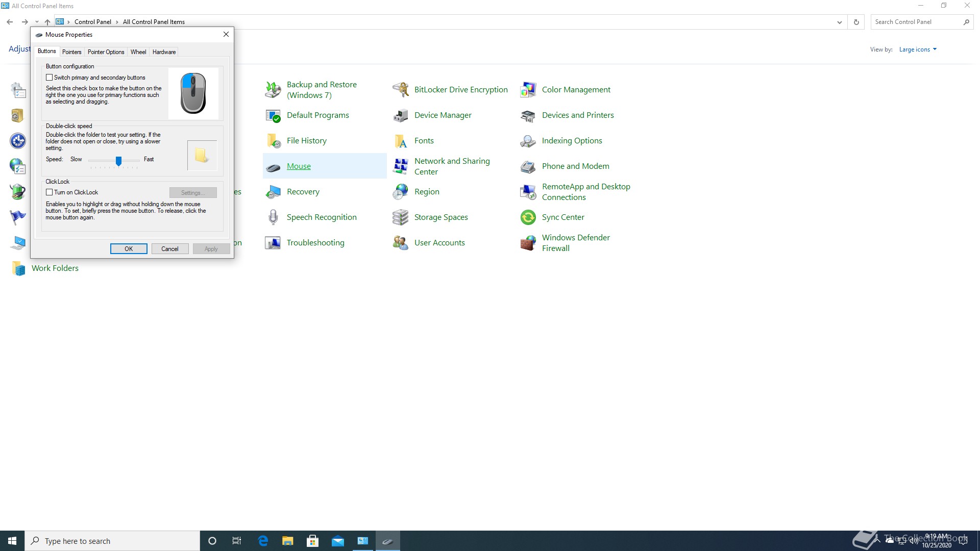This screenshot has height=551, width=980.
Task: Open the Storage Spaces icon
Action: click(401, 217)
